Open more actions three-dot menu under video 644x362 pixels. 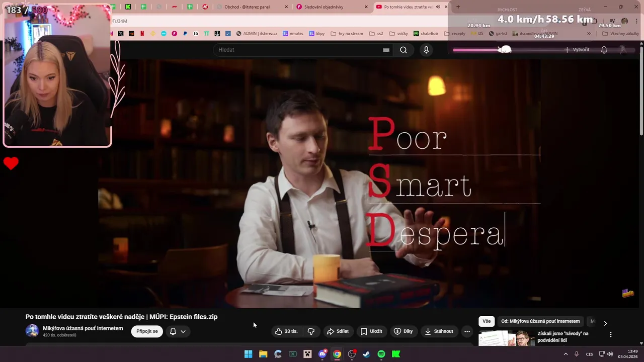[x=467, y=331]
